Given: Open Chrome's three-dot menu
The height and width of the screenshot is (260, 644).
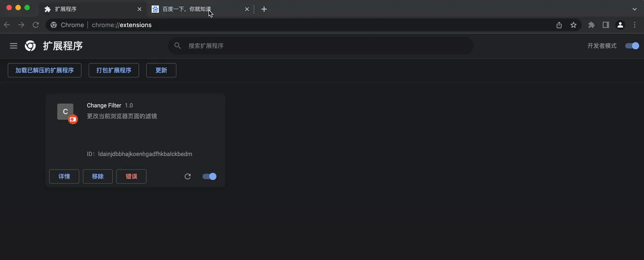Looking at the screenshot, I should [x=635, y=25].
